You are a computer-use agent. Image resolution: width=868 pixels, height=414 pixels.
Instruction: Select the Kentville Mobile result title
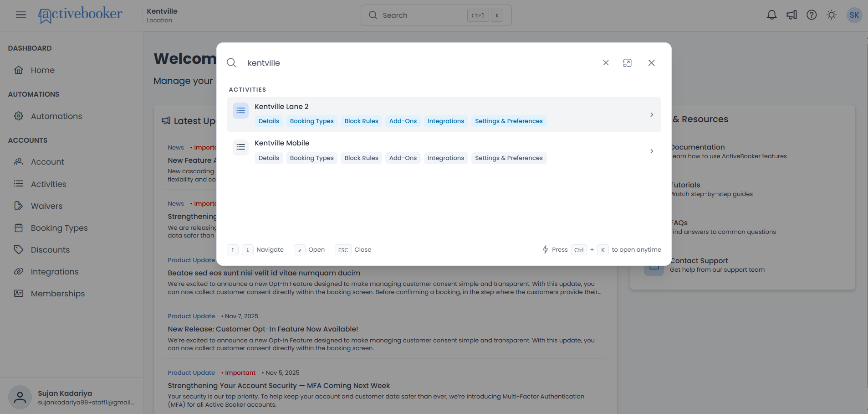(x=282, y=143)
